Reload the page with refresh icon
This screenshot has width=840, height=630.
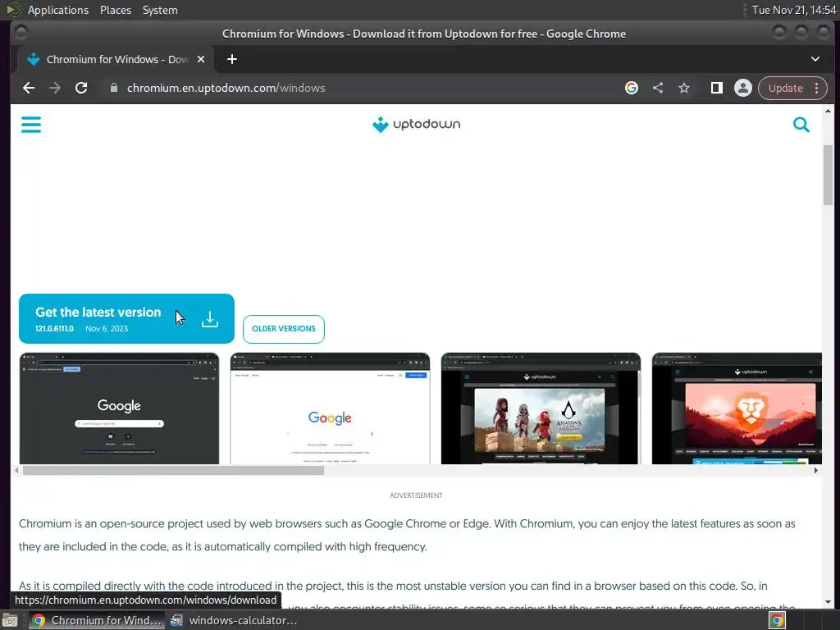click(x=81, y=88)
